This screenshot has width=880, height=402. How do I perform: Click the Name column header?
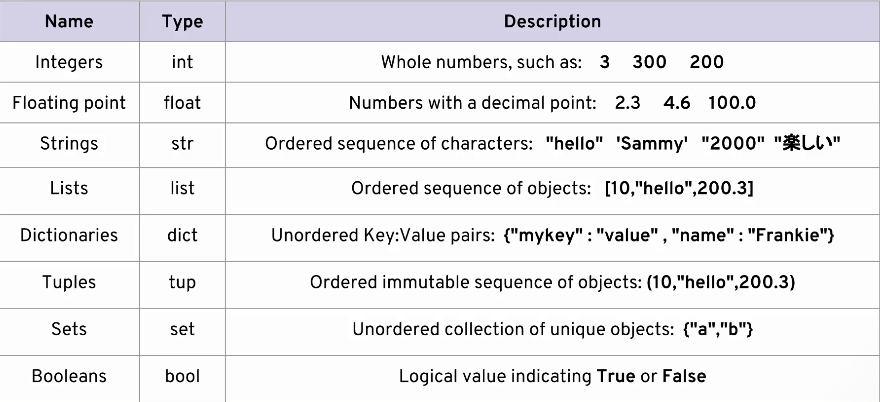[x=69, y=21]
